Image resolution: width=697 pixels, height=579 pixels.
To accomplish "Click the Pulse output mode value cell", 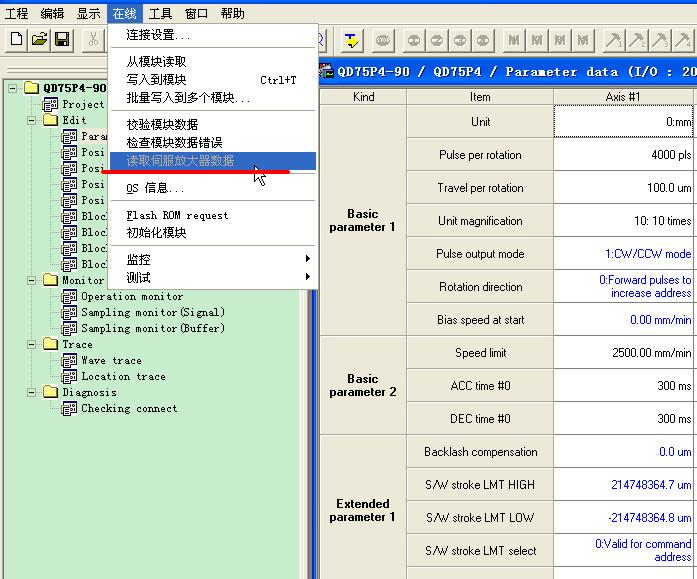I will [x=624, y=254].
